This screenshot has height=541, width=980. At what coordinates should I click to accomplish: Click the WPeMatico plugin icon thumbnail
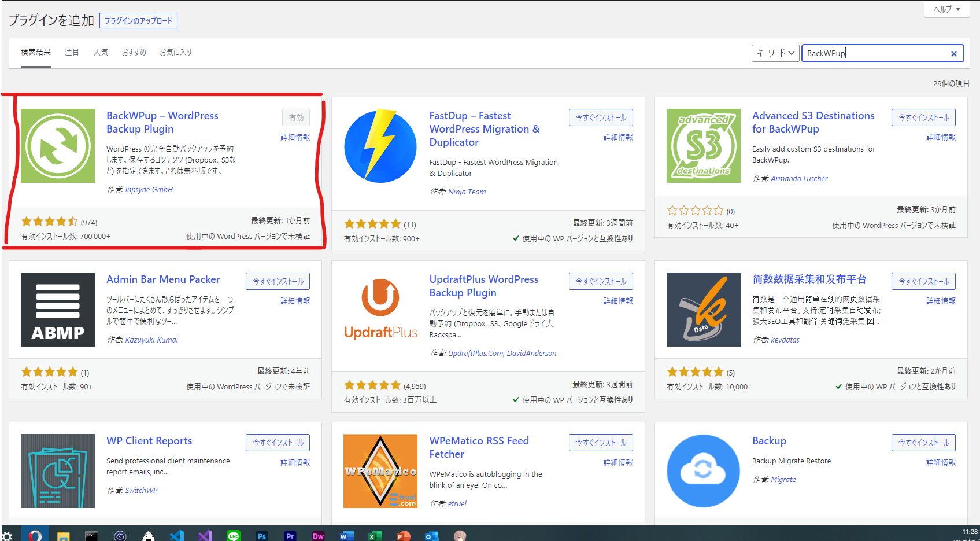(380, 471)
